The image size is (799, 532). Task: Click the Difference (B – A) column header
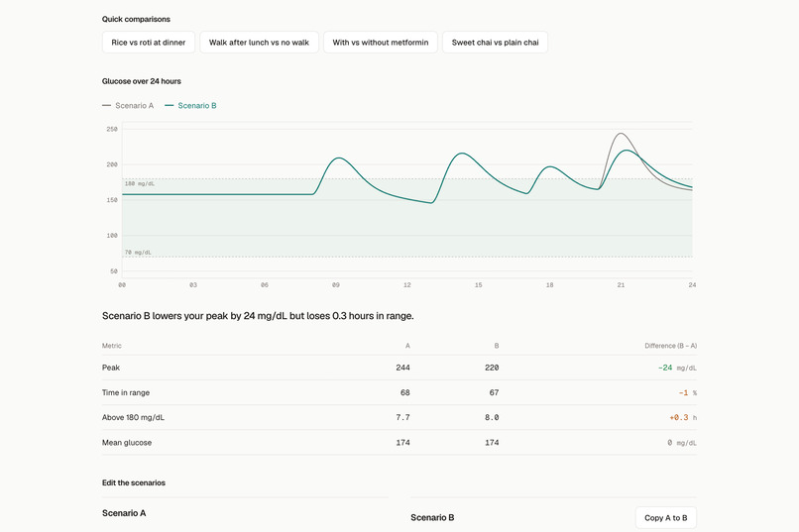670,346
